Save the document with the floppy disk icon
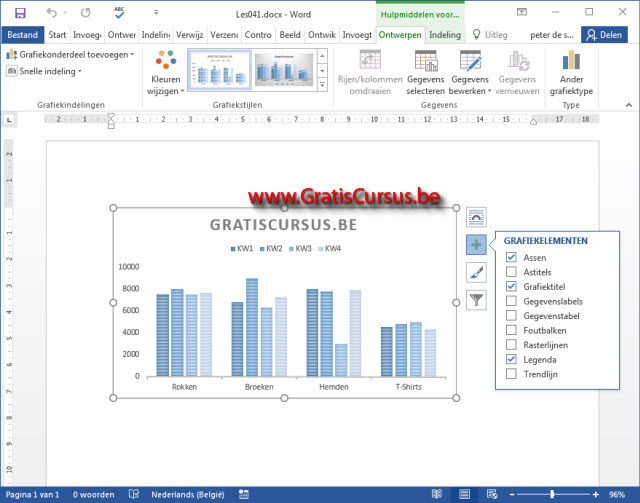 [20, 13]
